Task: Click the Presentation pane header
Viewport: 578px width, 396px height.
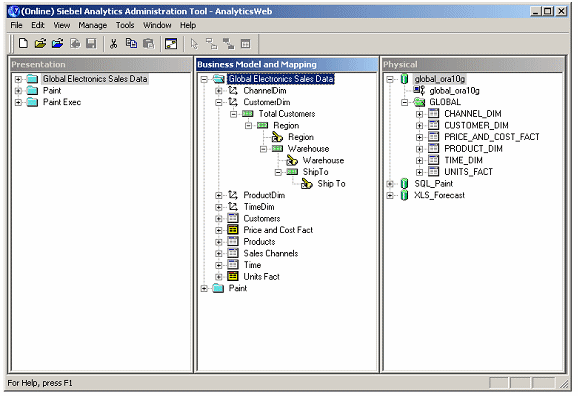Action: coord(100,65)
